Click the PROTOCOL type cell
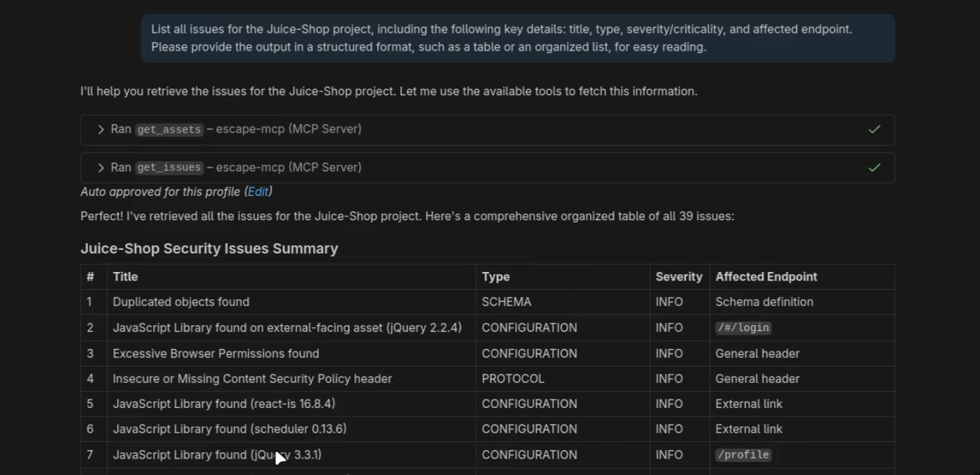The image size is (980, 475). tap(513, 379)
